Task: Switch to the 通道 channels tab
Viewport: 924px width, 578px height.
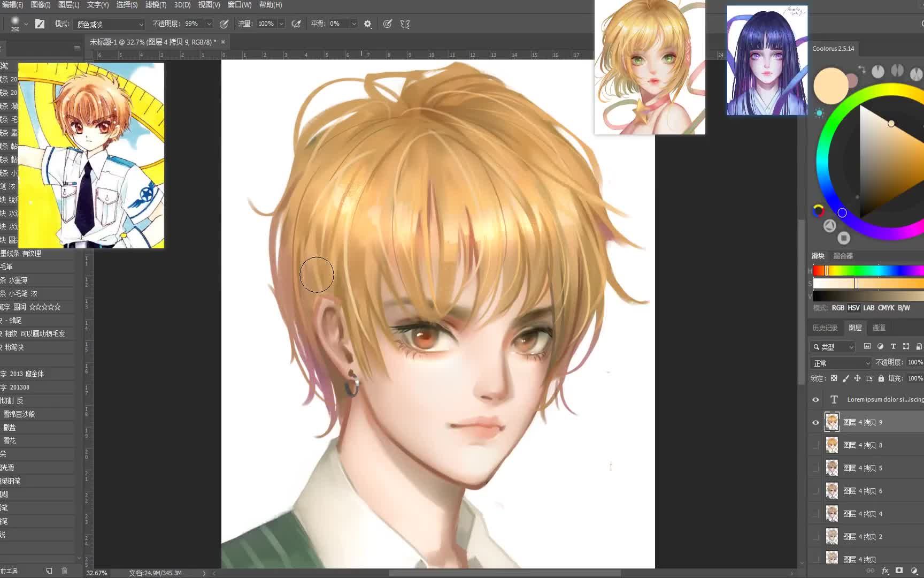Action: 879,328
